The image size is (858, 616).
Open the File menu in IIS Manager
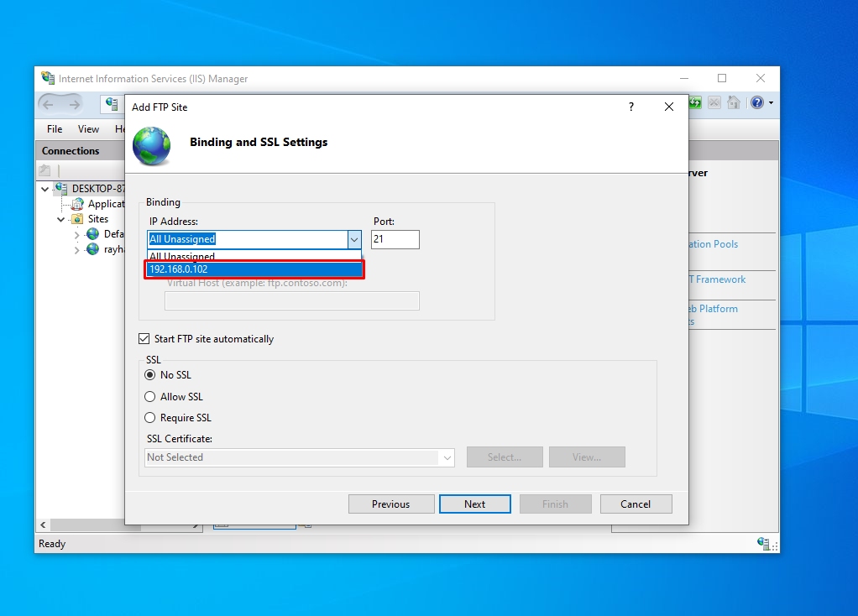(x=55, y=129)
